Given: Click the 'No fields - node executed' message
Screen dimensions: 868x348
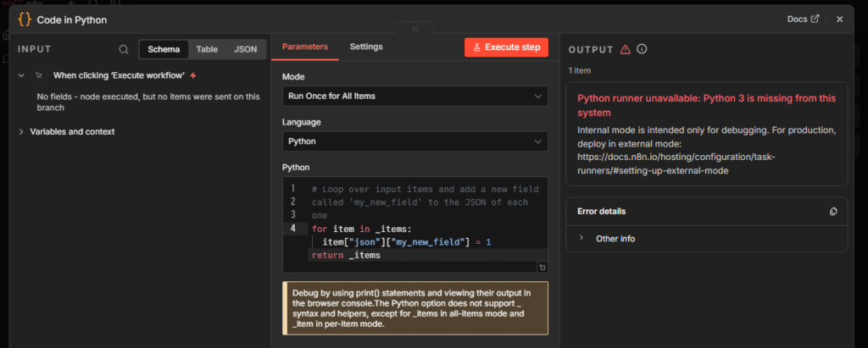Looking at the screenshot, I should click(148, 102).
